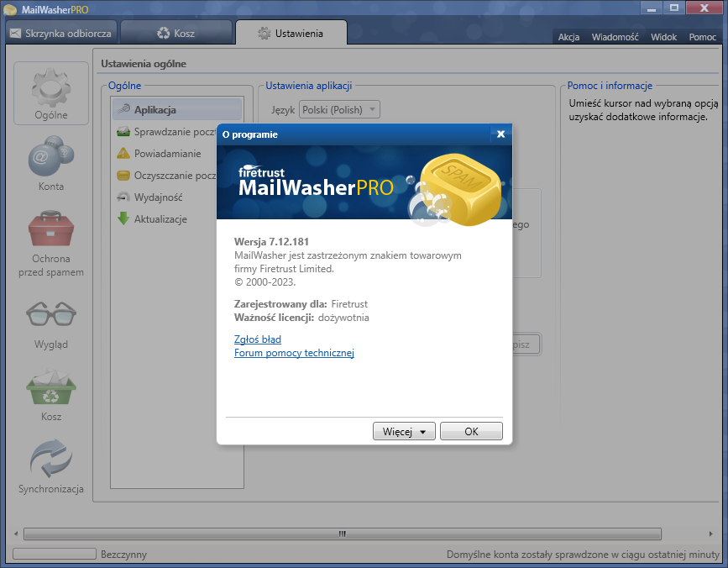Select Aplikacja in the Ogólne list
The height and width of the screenshot is (568, 728).
(x=177, y=109)
